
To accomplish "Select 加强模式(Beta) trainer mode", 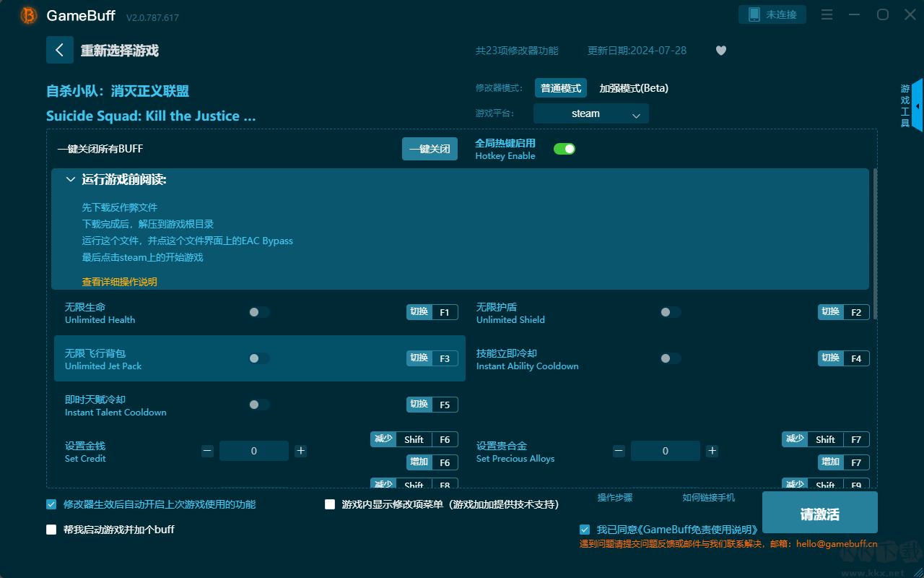I will coord(634,88).
